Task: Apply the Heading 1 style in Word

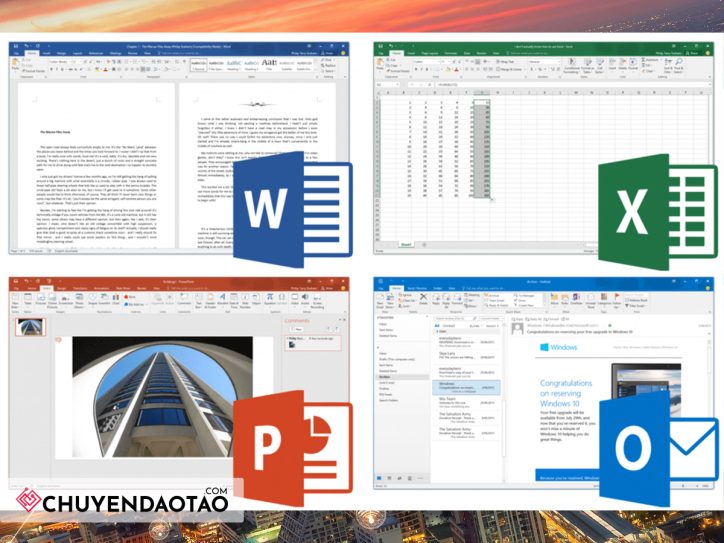Action: [234, 65]
